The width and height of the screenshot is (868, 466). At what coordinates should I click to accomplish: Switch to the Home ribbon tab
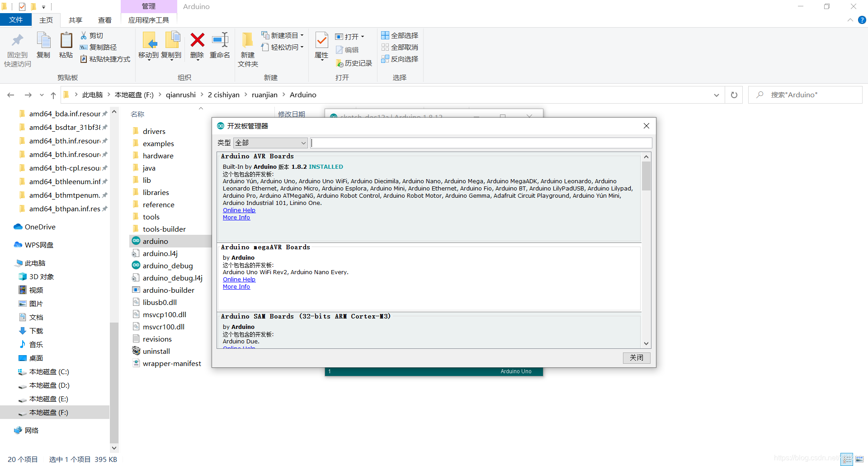point(46,20)
